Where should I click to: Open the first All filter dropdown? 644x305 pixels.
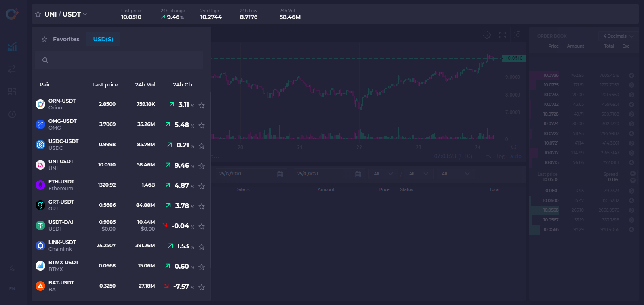tap(383, 174)
